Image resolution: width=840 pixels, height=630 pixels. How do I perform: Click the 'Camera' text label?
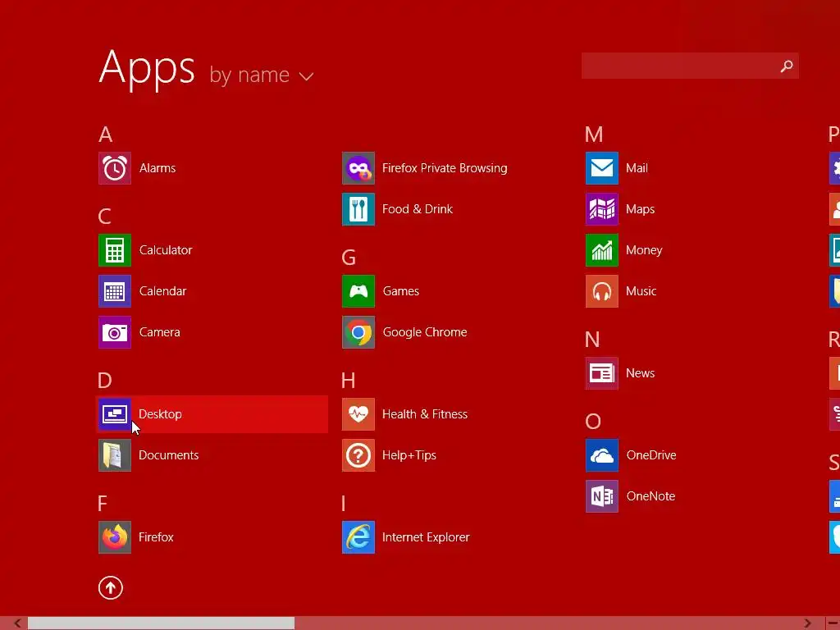(x=160, y=332)
